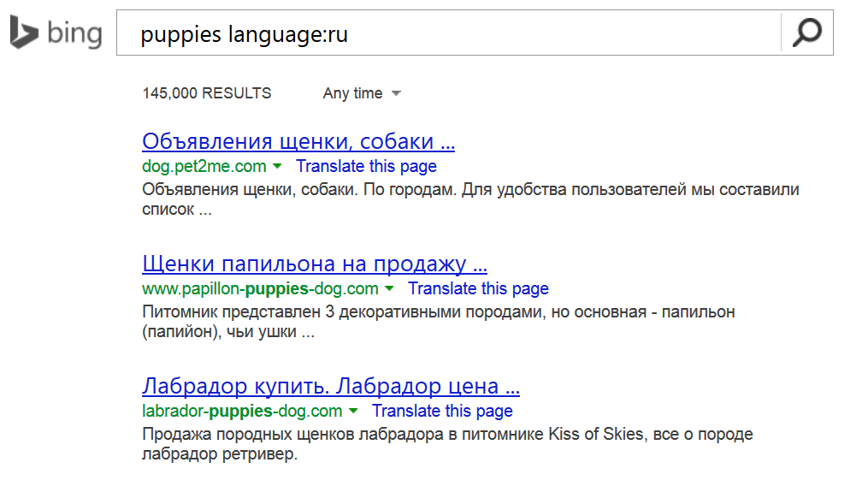
Task: Expand the arrow next to www.papillon-puppies-dog.com
Action: 389,288
